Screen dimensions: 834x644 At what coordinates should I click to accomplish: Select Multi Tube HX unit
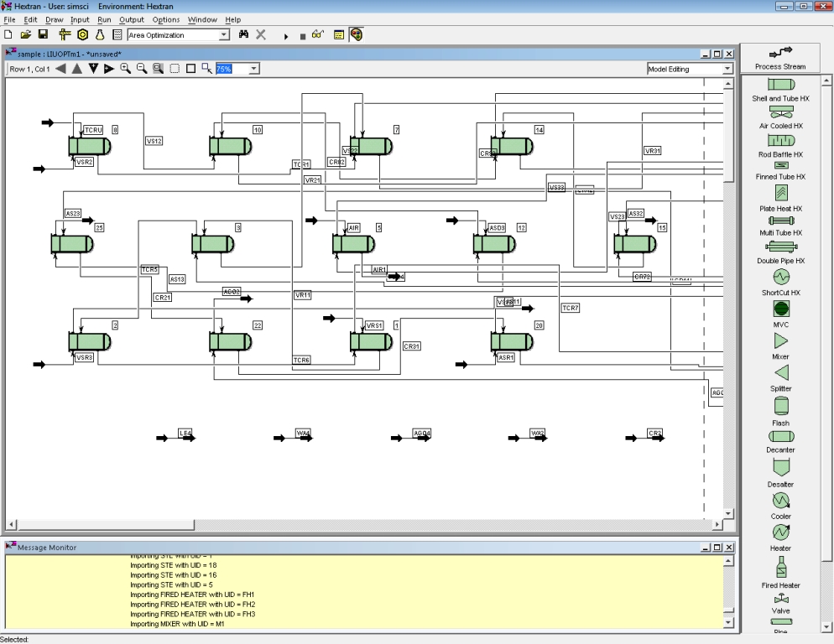point(781,221)
